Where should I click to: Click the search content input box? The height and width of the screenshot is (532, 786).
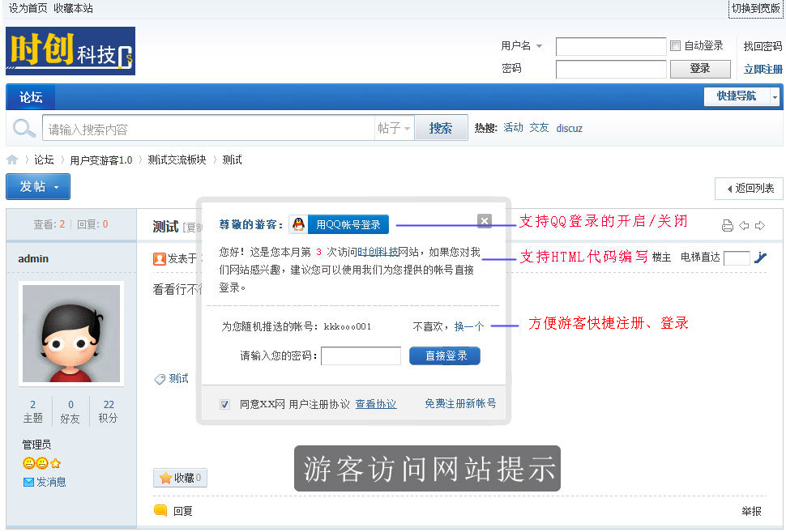tap(208, 128)
